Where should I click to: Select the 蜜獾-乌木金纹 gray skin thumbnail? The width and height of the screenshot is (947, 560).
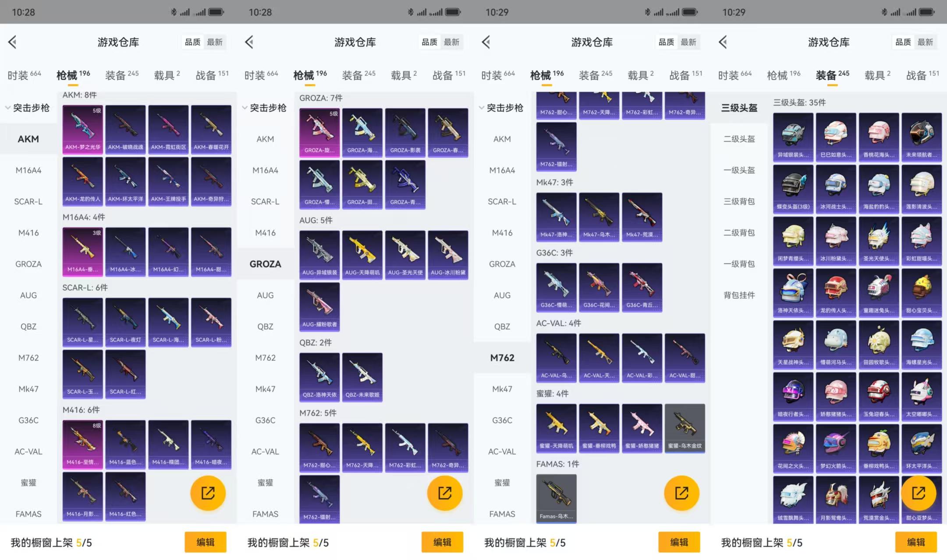tap(685, 428)
